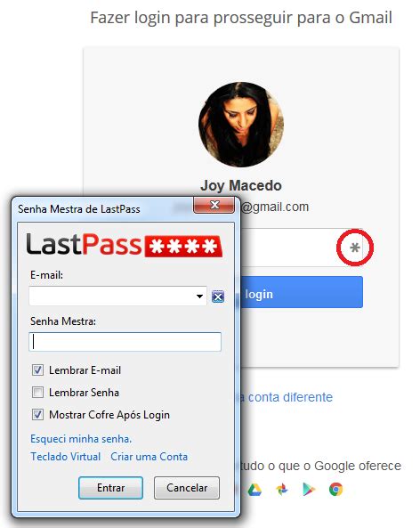
Task: Open the Esqueci minha senha link
Action: point(81,439)
